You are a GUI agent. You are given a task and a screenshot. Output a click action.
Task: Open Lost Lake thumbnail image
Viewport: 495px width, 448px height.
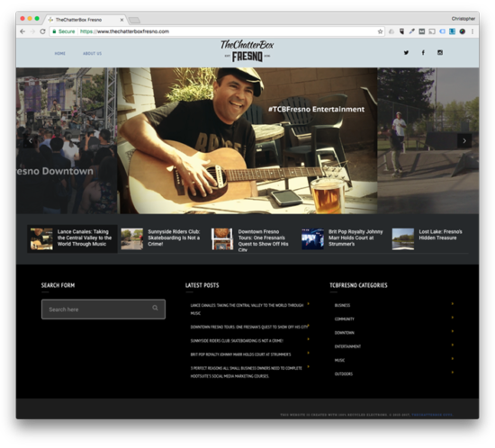click(x=403, y=239)
